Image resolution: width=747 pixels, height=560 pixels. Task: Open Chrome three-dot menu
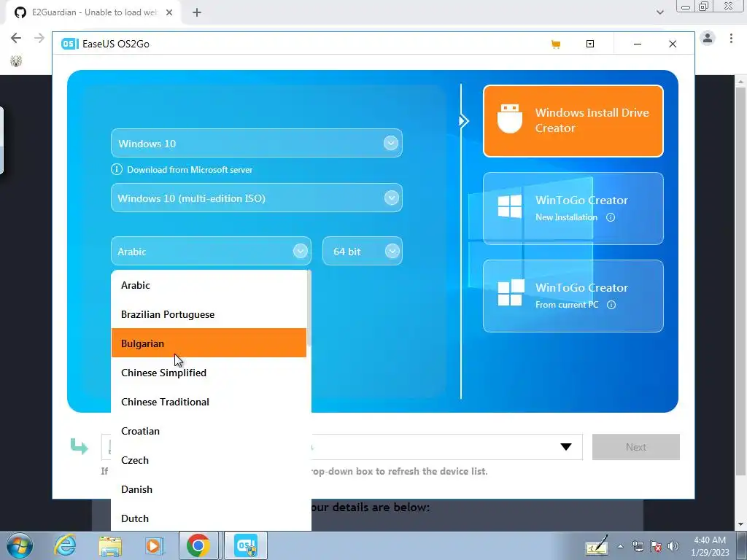click(x=731, y=38)
